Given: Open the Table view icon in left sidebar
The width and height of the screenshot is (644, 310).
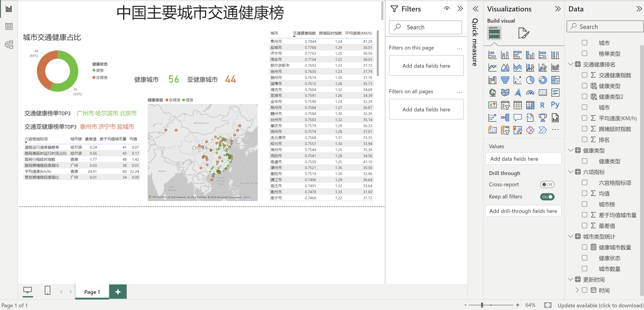Looking at the screenshot, I should coord(9,26).
